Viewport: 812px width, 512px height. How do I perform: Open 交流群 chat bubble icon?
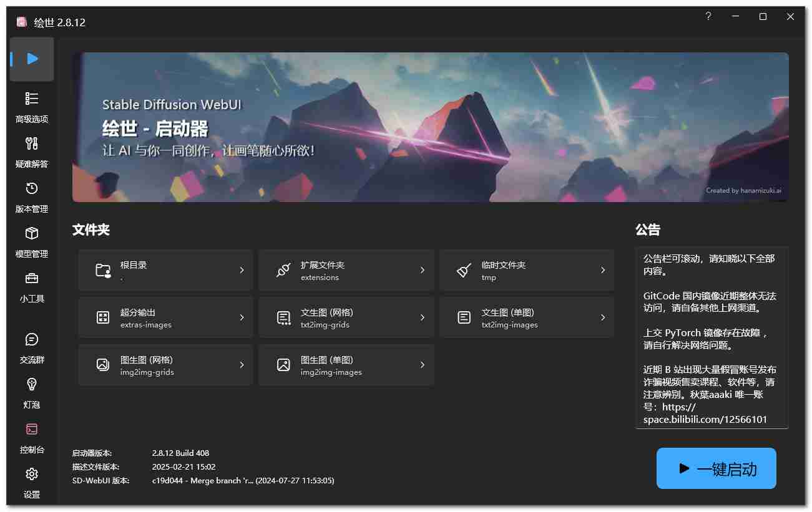coord(32,340)
